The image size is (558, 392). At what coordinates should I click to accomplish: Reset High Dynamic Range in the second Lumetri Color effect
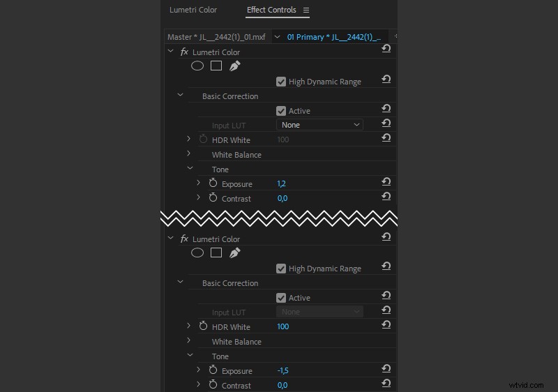click(x=386, y=266)
